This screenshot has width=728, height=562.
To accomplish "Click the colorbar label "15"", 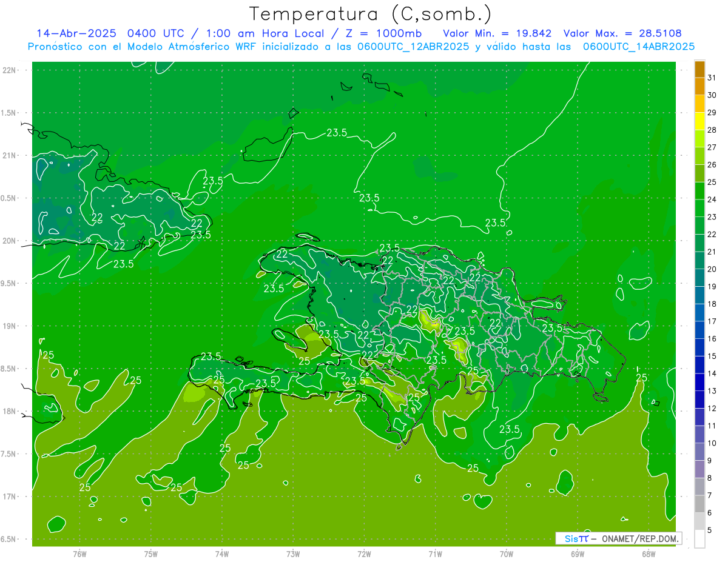I will [712, 356].
